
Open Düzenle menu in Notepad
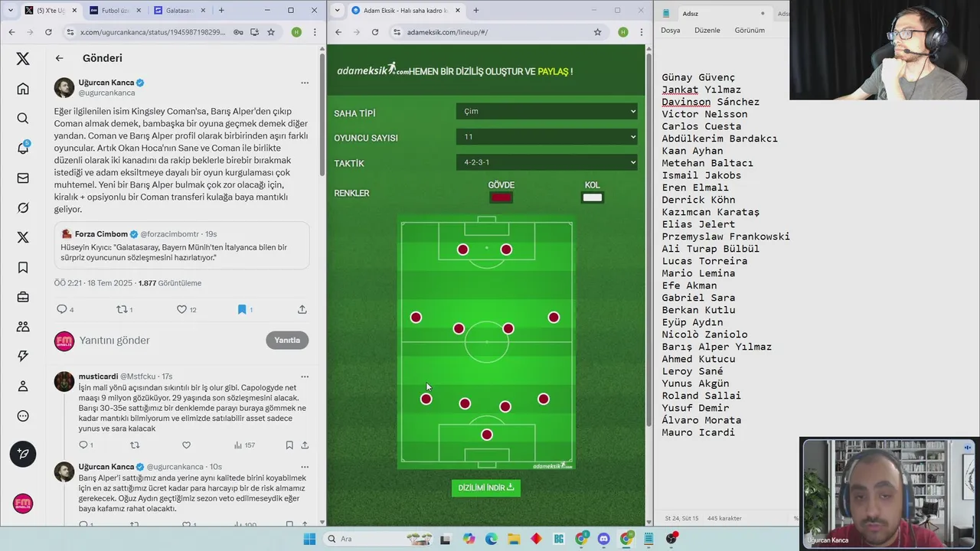click(x=707, y=30)
